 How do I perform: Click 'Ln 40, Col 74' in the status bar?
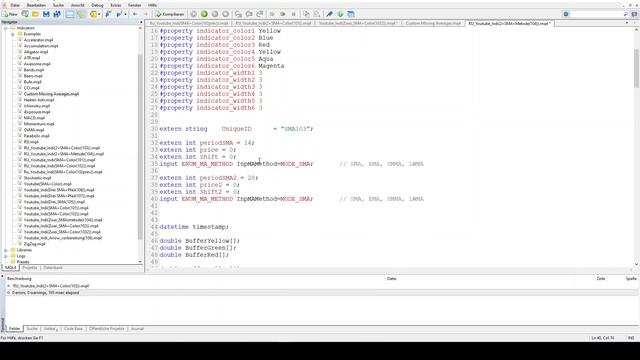(x=602, y=338)
